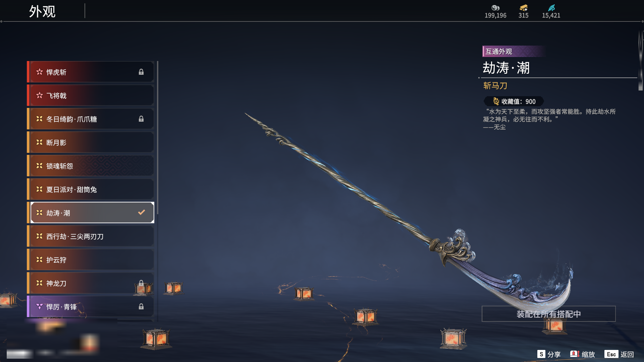
Task: Click the lock icon on 悍虎斩
Action: [x=141, y=72]
